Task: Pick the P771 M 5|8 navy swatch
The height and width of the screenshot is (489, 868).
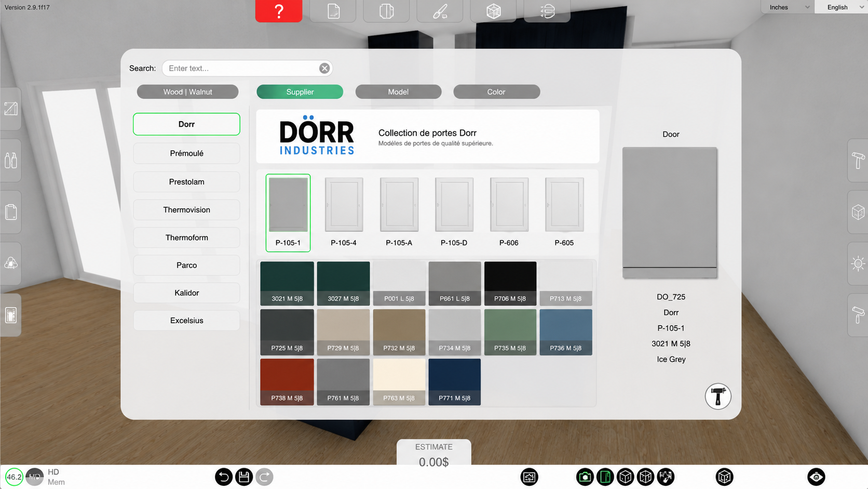Action: tap(455, 382)
